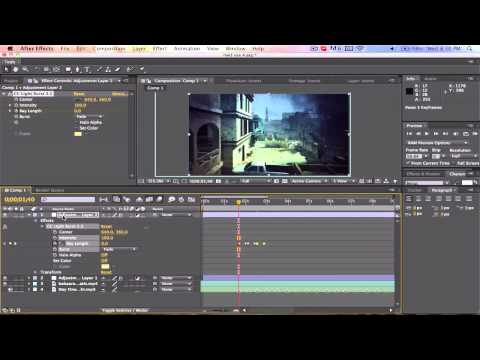Jump to first frame in Preview panel

(x=409, y=134)
